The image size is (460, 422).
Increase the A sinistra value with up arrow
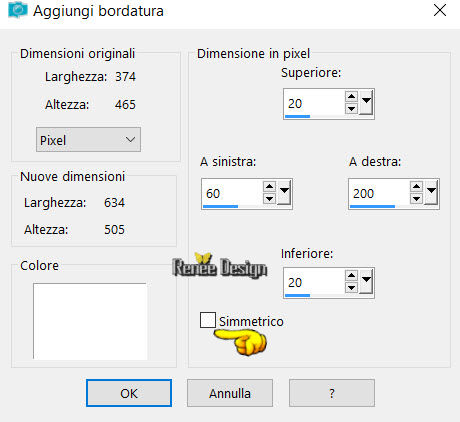269,187
